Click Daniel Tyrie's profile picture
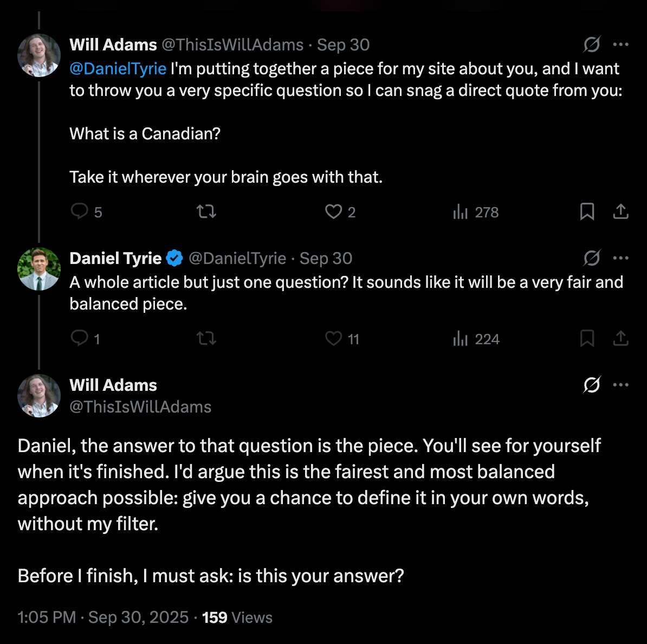 39,269
